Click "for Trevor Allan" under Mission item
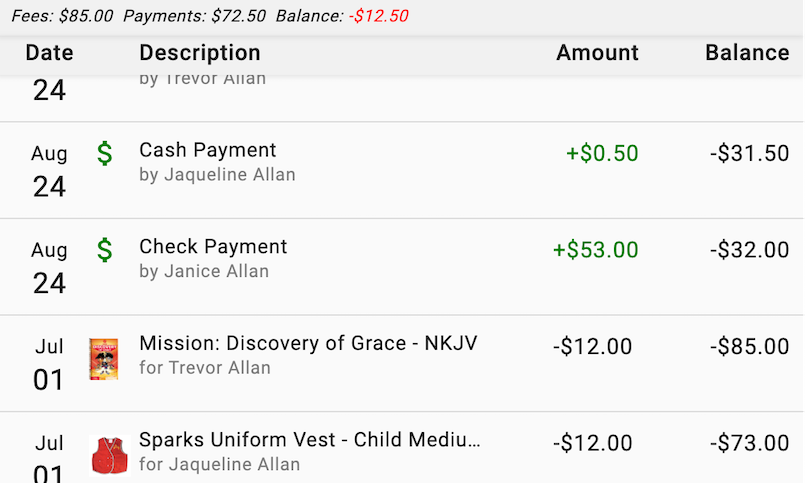The width and height of the screenshot is (805, 483). pos(205,368)
